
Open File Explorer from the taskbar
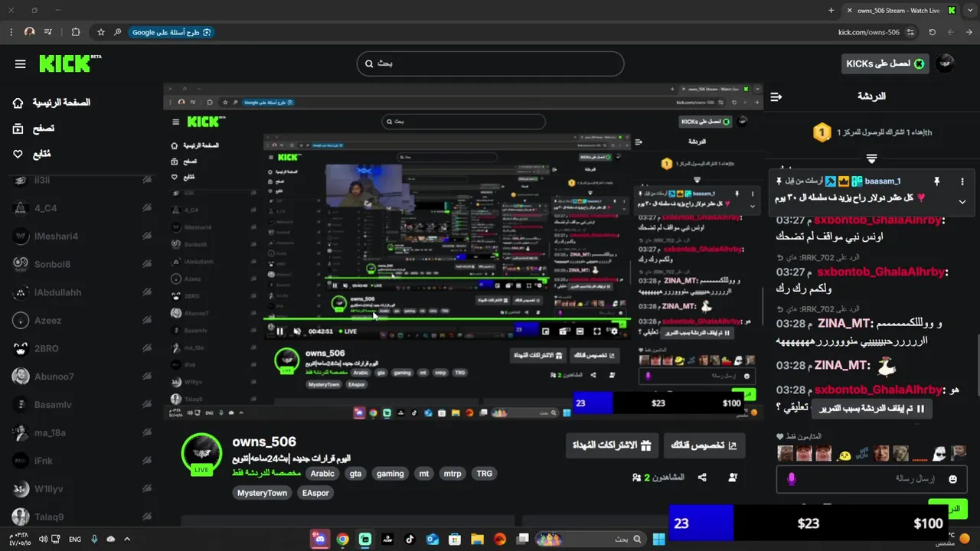[x=477, y=539]
